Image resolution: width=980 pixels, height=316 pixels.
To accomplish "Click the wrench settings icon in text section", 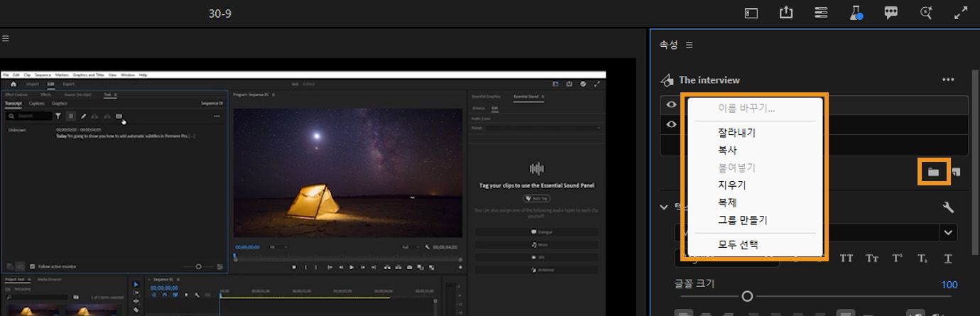I will point(947,207).
